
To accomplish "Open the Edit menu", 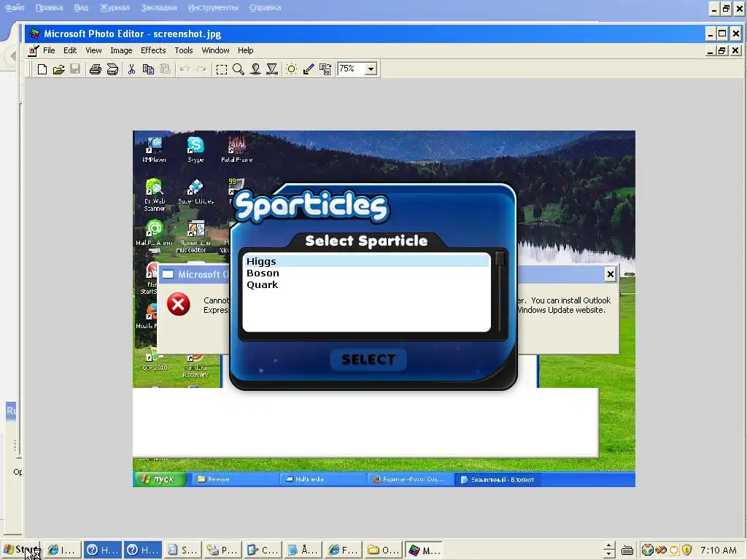I will (x=70, y=50).
